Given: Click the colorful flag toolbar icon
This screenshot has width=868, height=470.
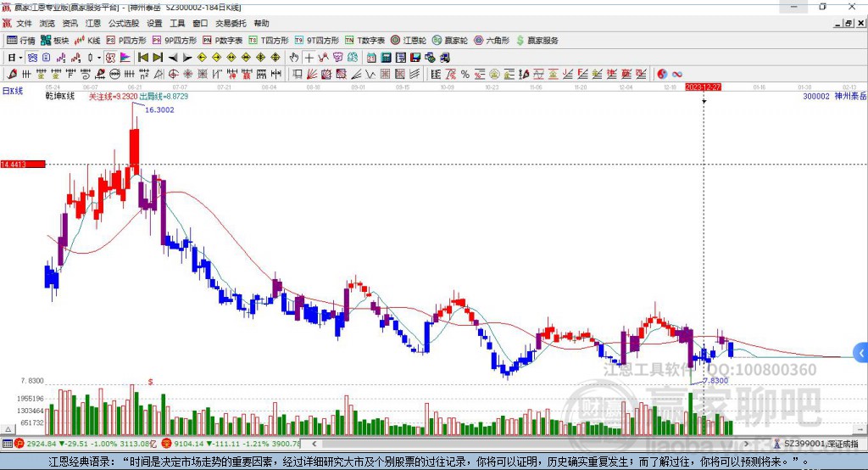Looking at the screenshot, I should pyautogui.click(x=125, y=58).
